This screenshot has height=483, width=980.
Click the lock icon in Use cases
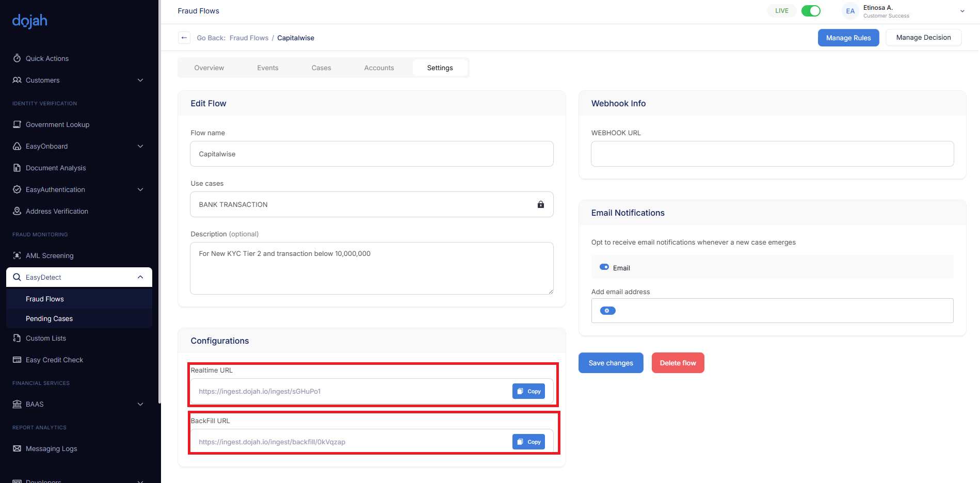click(540, 204)
